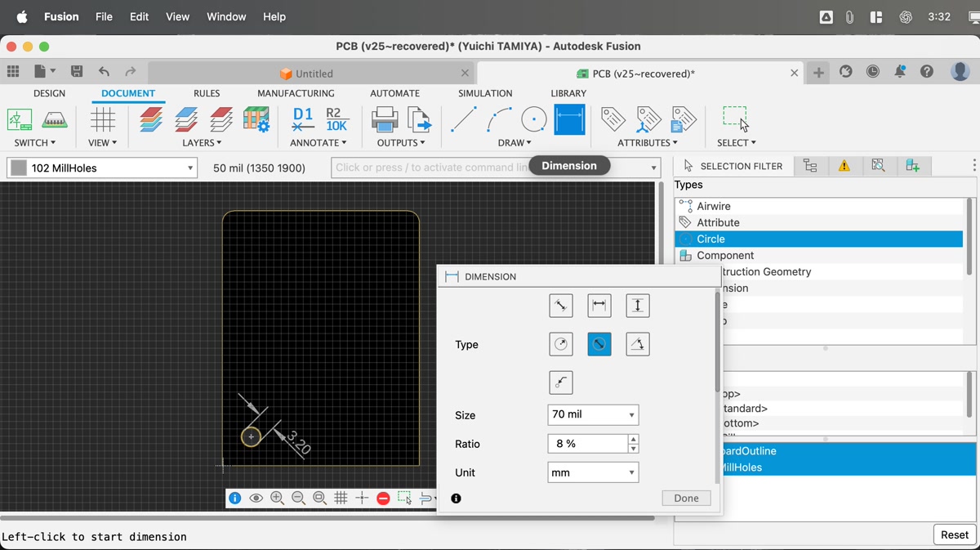
Task: Open job status clock icon
Action: point(873,72)
